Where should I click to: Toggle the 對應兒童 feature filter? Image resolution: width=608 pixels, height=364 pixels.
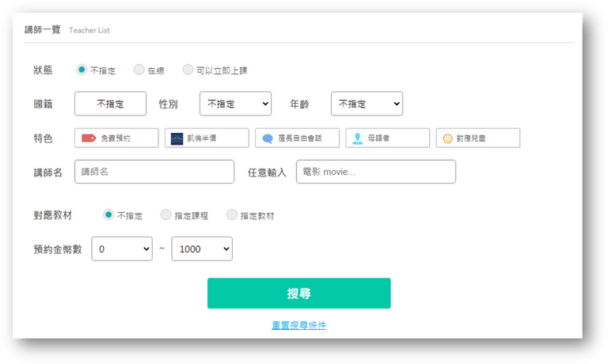tap(478, 138)
